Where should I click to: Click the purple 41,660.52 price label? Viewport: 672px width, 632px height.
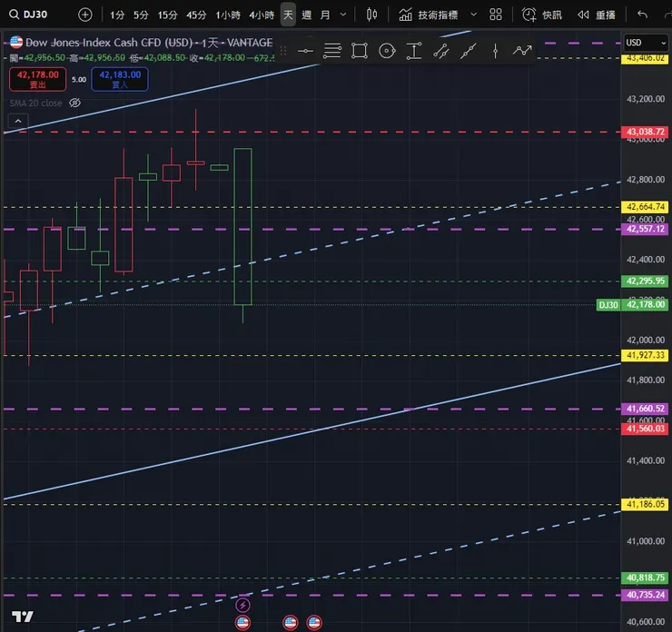(x=645, y=409)
